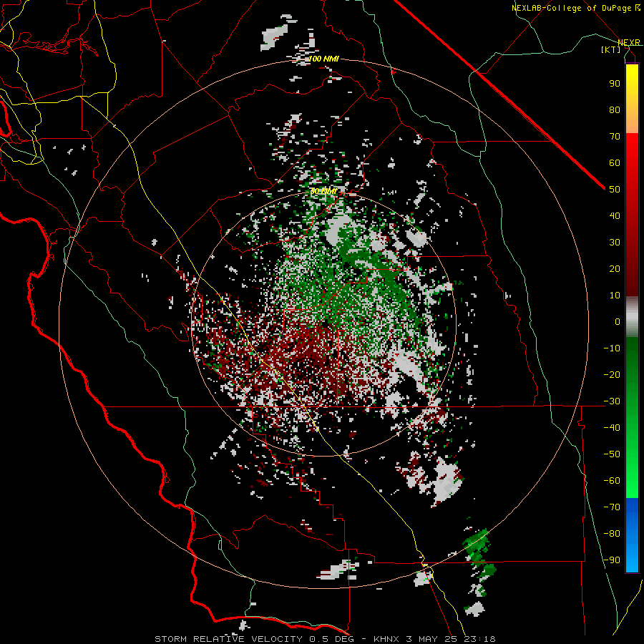Click the NEXR label above the scale

coord(628,42)
